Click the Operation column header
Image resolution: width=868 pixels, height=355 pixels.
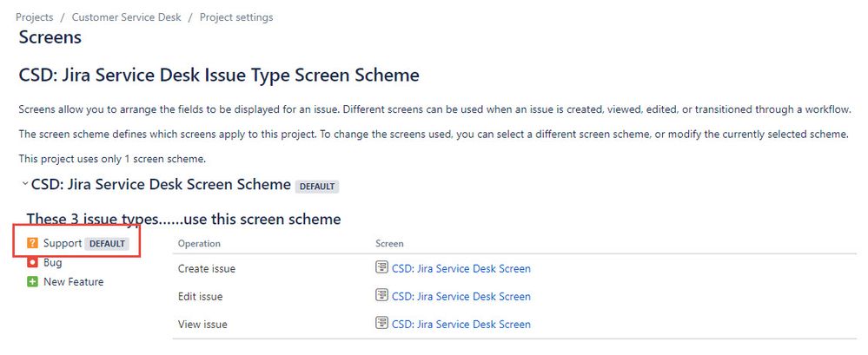pos(199,244)
